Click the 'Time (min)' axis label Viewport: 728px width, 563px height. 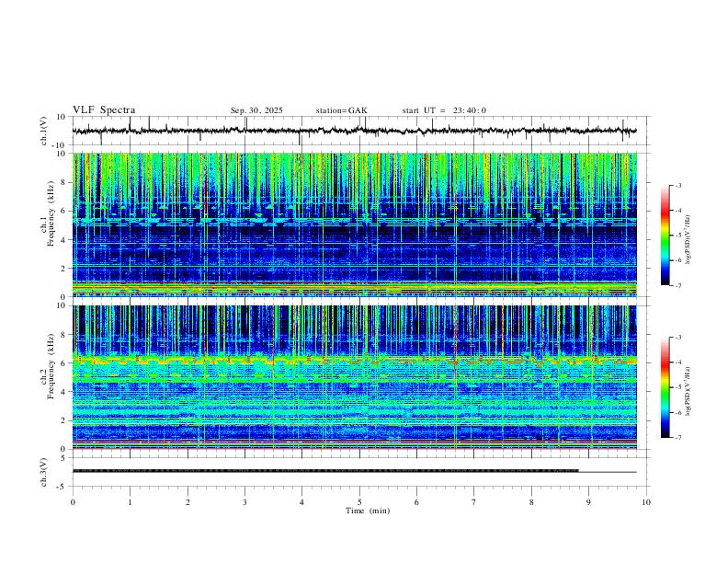point(368,511)
